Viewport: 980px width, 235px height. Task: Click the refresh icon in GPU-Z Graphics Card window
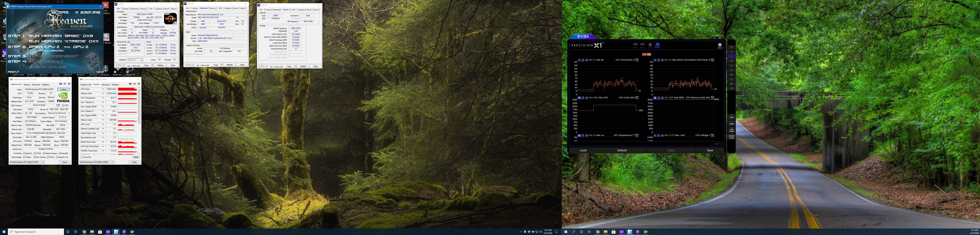(x=65, y=84)
